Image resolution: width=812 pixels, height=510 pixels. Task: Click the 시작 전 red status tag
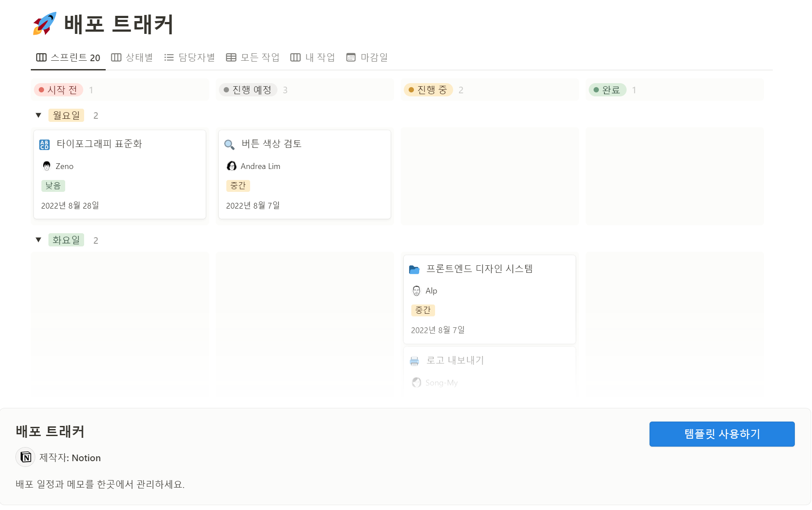click(59, 90)
